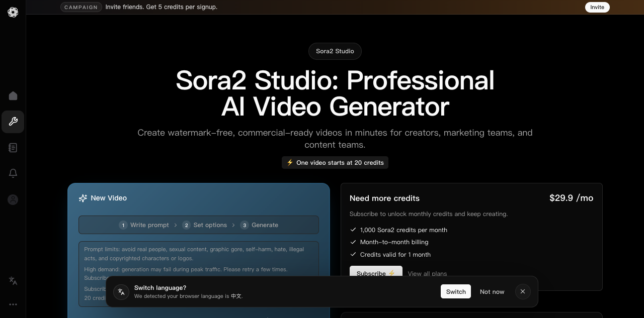The image size is (644, 318).
Task: Click the sparkle icon beside New Video
Action: click(x=83, y=198)
